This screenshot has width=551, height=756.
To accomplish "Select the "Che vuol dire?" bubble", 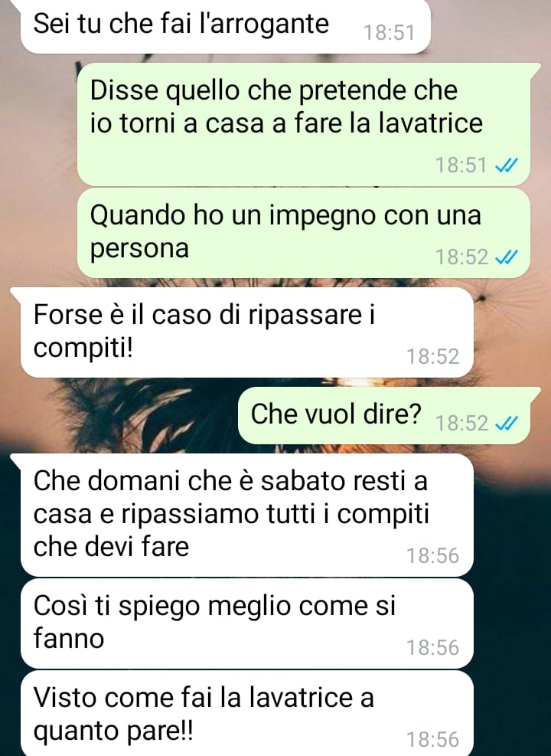I will (x=384, y=416).
